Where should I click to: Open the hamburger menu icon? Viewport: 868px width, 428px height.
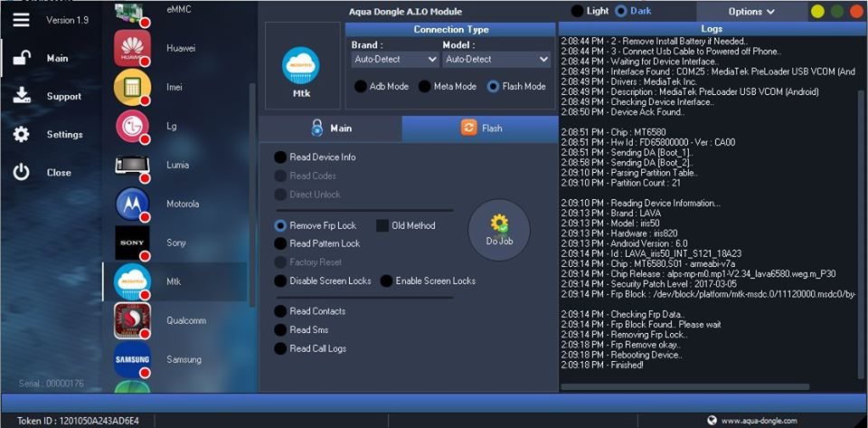click(21, 20)
